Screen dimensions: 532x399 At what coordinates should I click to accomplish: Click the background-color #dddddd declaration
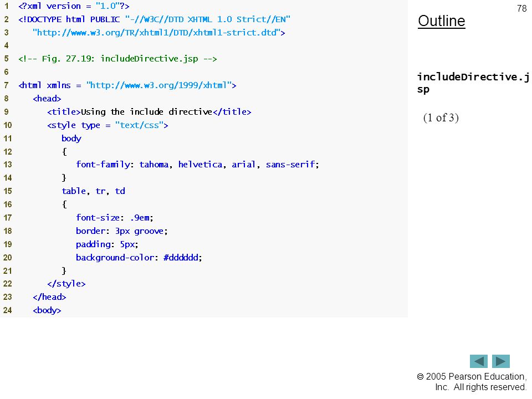pos(139,258)
